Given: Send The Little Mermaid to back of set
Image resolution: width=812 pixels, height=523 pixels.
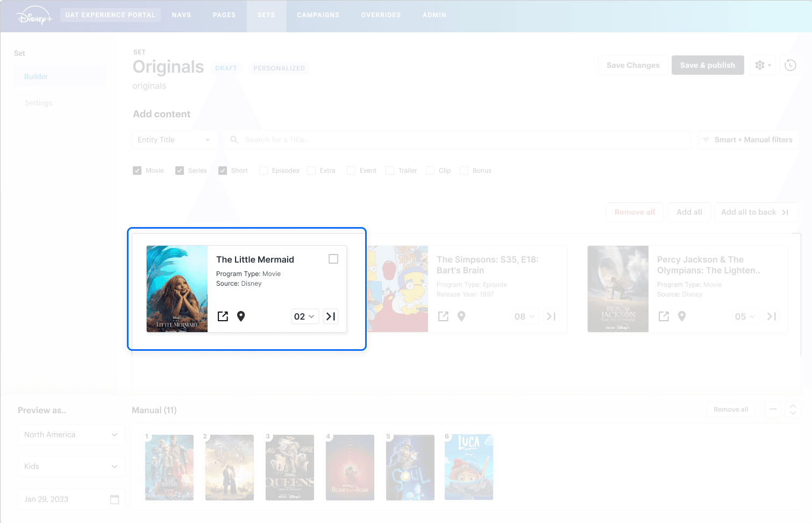Looking at the screenshot, I should [331, 316].
